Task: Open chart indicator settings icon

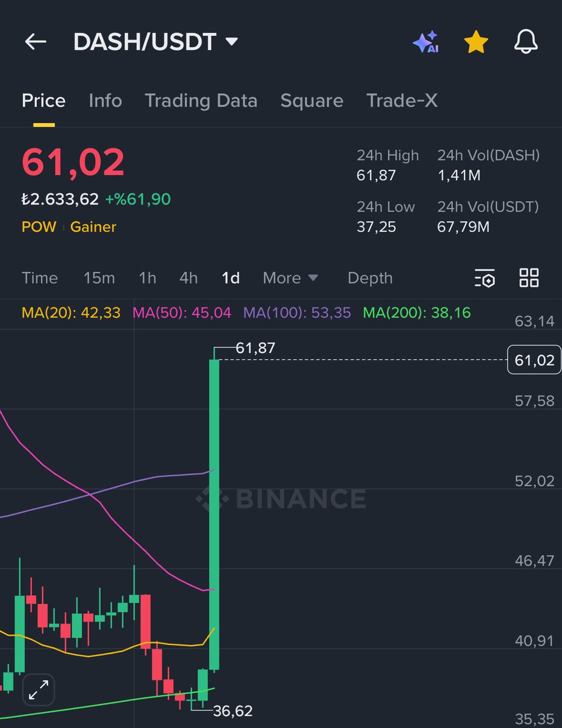Action: coord(484,278)
